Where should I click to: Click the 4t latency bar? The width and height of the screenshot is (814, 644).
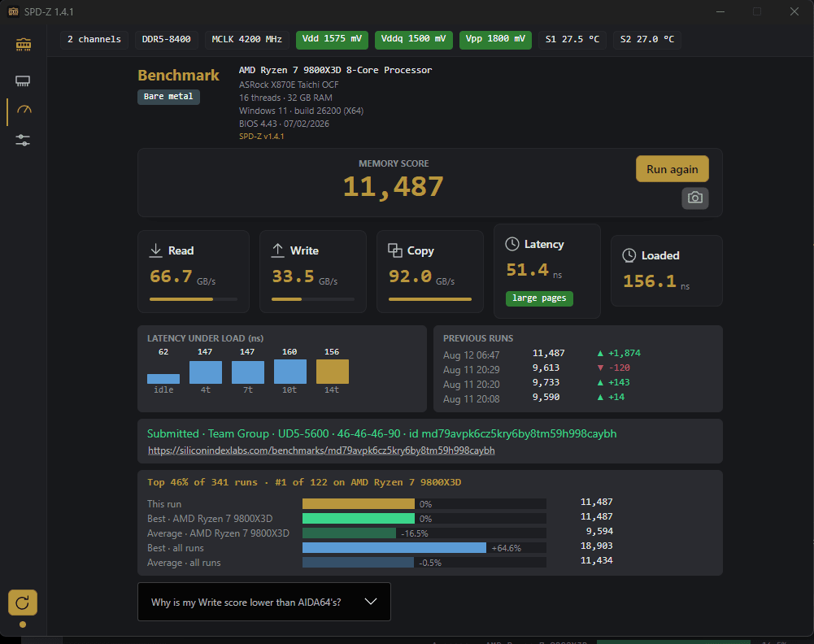(206, 372)
